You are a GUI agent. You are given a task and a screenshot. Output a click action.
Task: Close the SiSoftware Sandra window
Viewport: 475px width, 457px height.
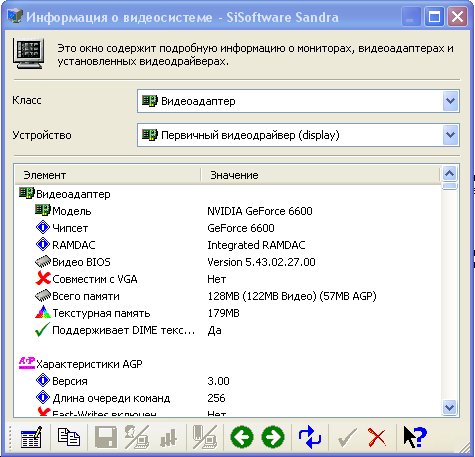(457, 17)
